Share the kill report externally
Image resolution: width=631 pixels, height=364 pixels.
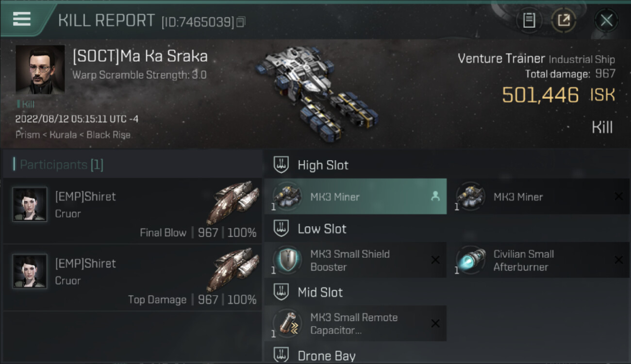(564, 20)
